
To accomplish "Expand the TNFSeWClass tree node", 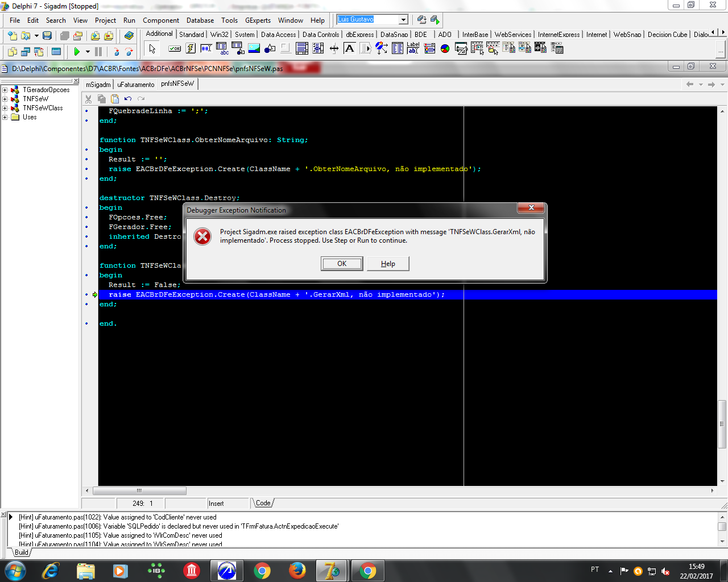I will pyautogui.click(x=5, y=108).
